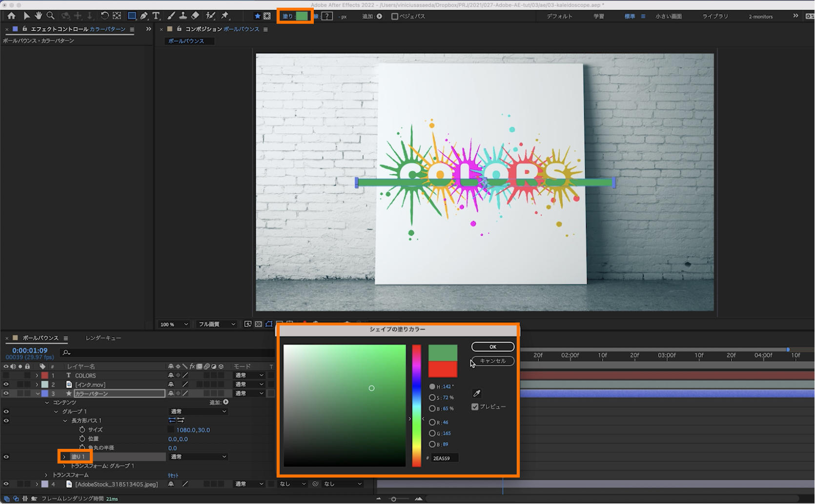The image size is (815, 504).
Task: Select the Pen tool in toolbar
Action: [144, 16]
